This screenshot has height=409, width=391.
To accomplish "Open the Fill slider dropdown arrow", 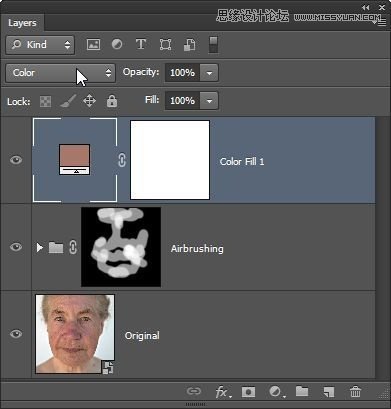I will tap(209, 101).
